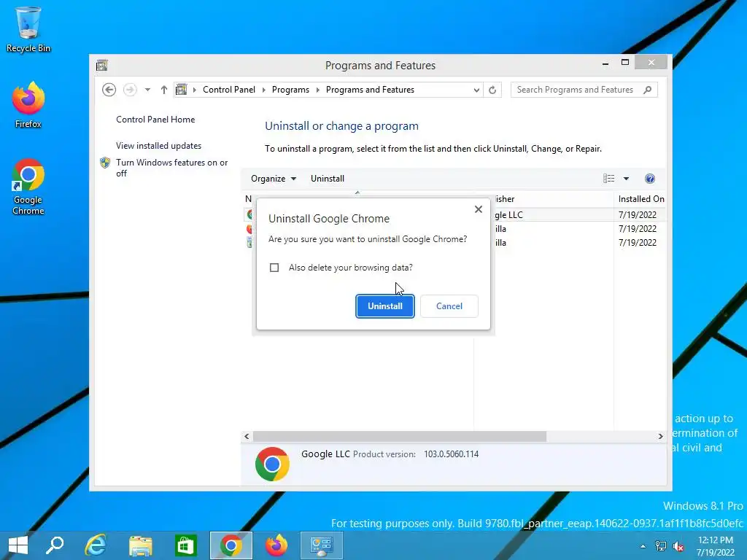Select the Firefox taskbar button
Viewport: 747px width, 560px height.
click(276, 545)
